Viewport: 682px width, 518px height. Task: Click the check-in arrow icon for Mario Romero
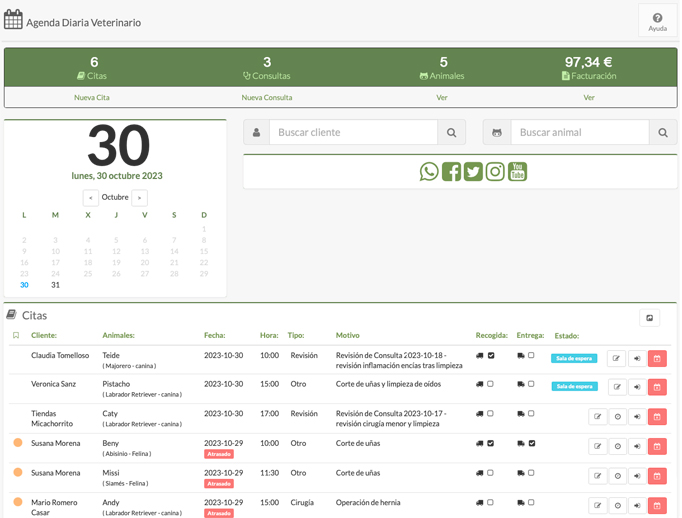coord(637,505)
